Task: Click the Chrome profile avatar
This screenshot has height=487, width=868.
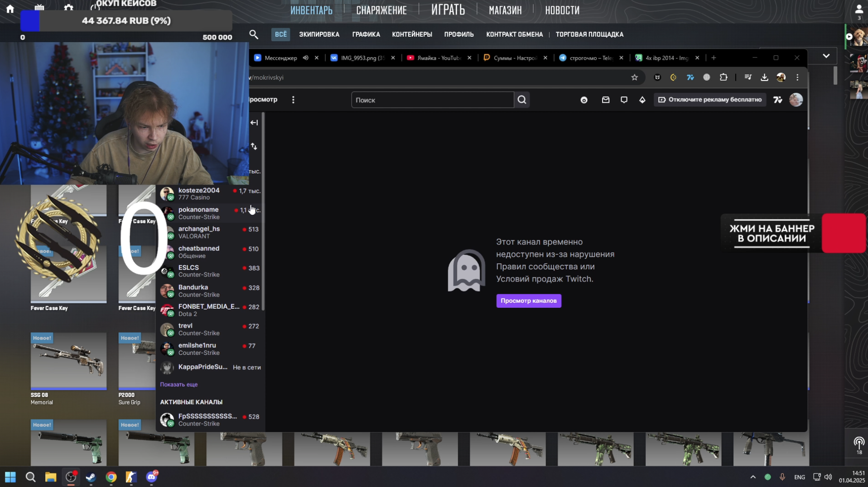Action: pos(781,77)
